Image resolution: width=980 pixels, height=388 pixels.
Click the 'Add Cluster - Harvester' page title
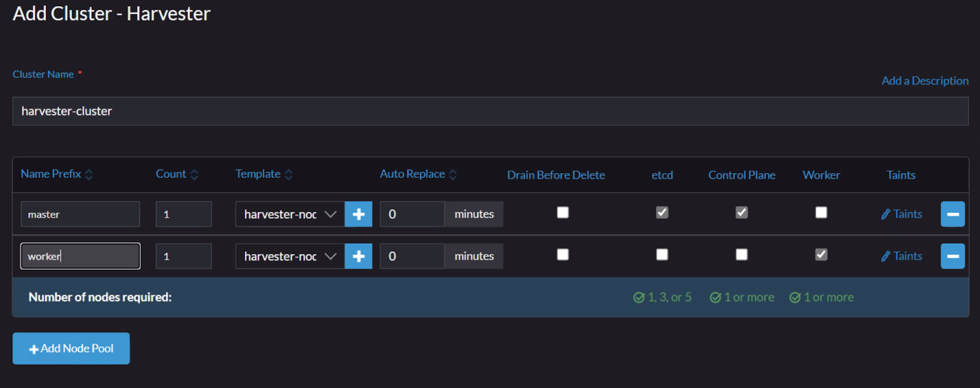click(x=111, y=13)
